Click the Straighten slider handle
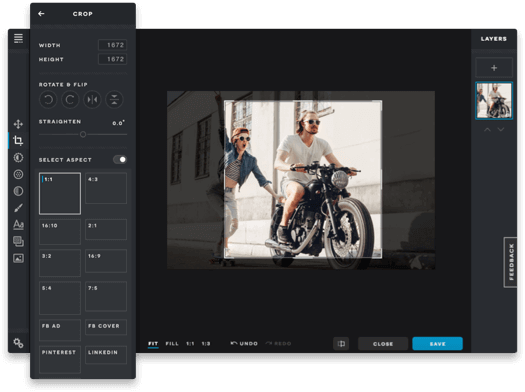 click(x=83, y=134)
